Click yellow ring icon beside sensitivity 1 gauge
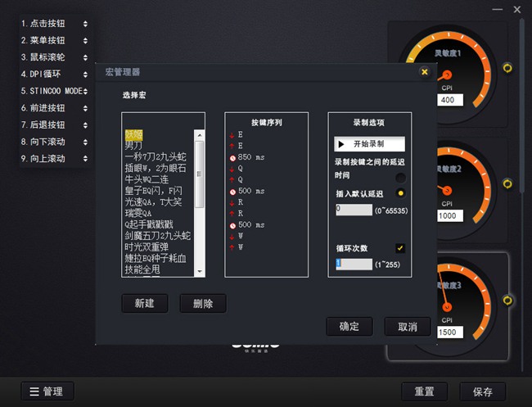This screenshot has height=407, width=532. [507, 68]
